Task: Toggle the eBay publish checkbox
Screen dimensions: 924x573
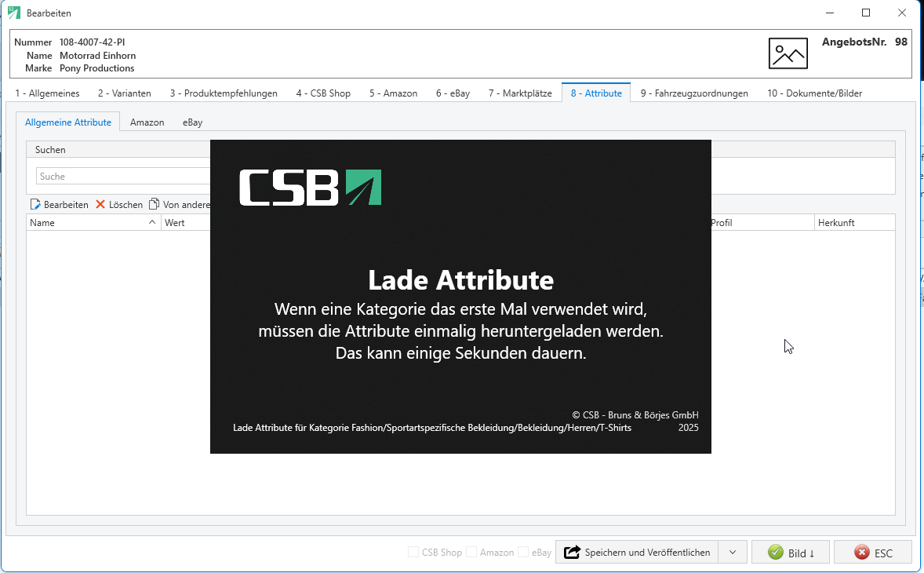Action: click(x=523, y=553)
